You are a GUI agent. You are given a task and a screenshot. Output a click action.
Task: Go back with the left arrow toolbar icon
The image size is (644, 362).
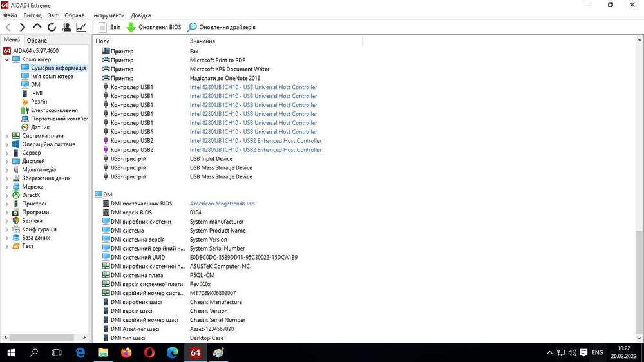[8, 27]
